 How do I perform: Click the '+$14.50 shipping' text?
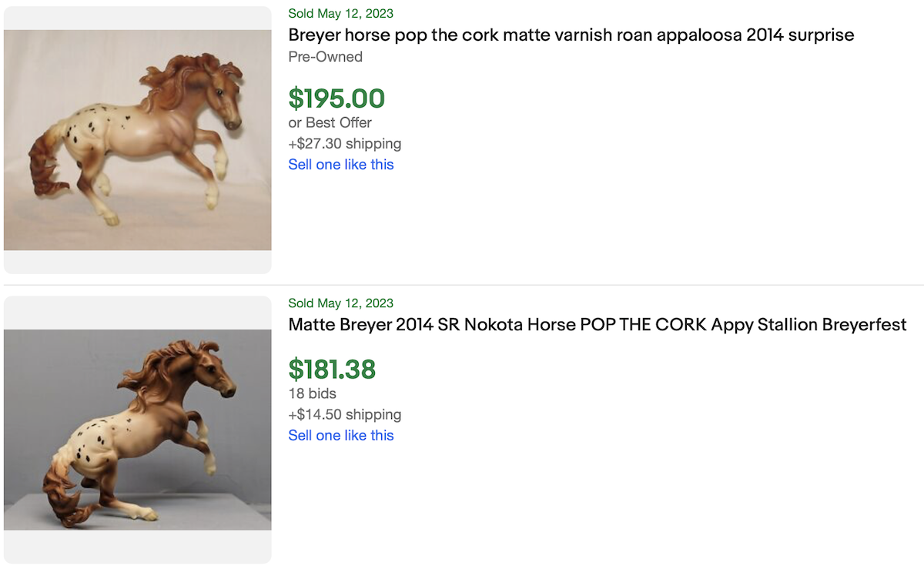[344, 414]
